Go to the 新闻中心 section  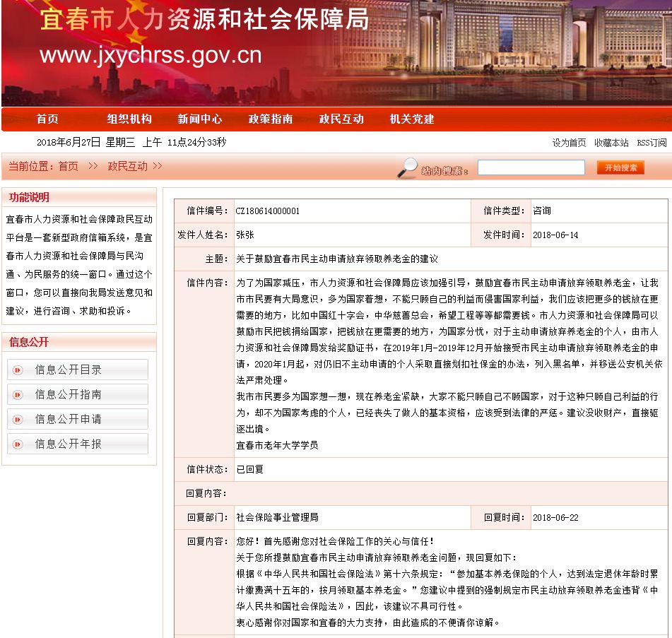(x=200, y=119)
